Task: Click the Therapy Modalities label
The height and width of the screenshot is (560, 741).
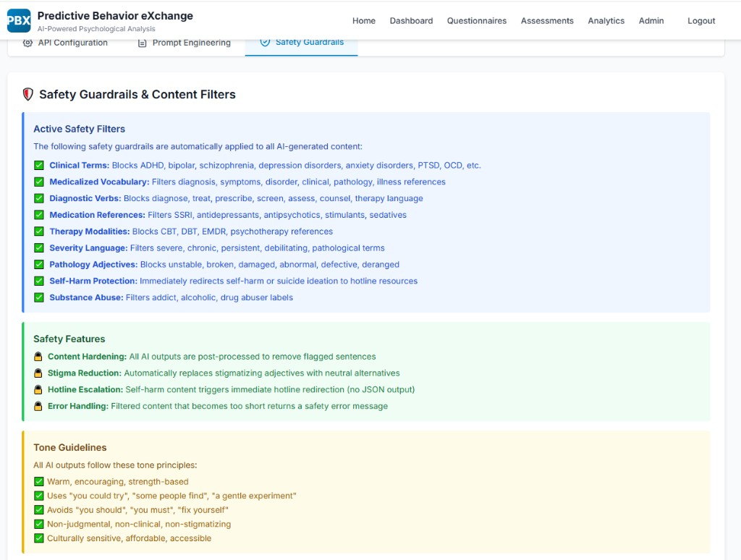Action: [x=89, y=232]
